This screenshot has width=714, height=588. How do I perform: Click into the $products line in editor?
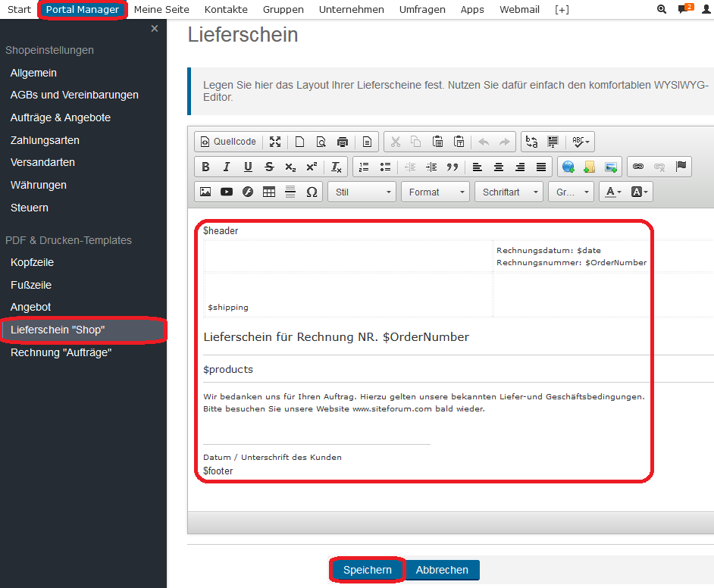pos(228,370)
